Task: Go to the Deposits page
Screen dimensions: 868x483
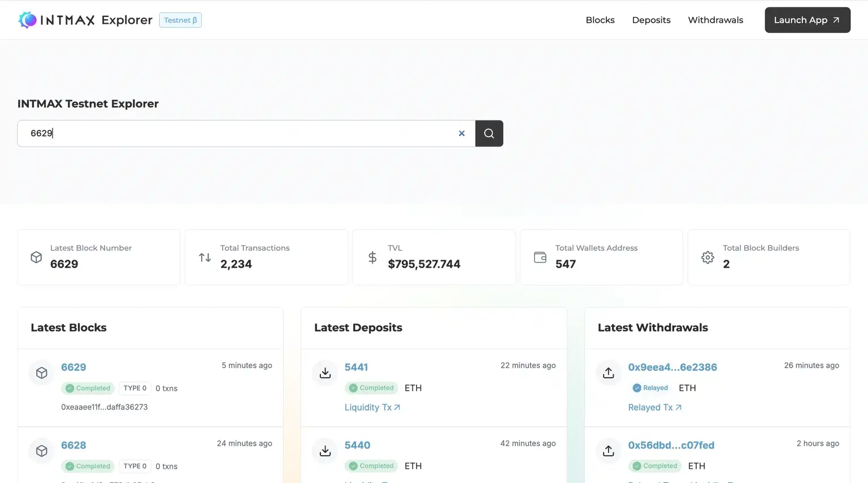Action: (651, 20)
